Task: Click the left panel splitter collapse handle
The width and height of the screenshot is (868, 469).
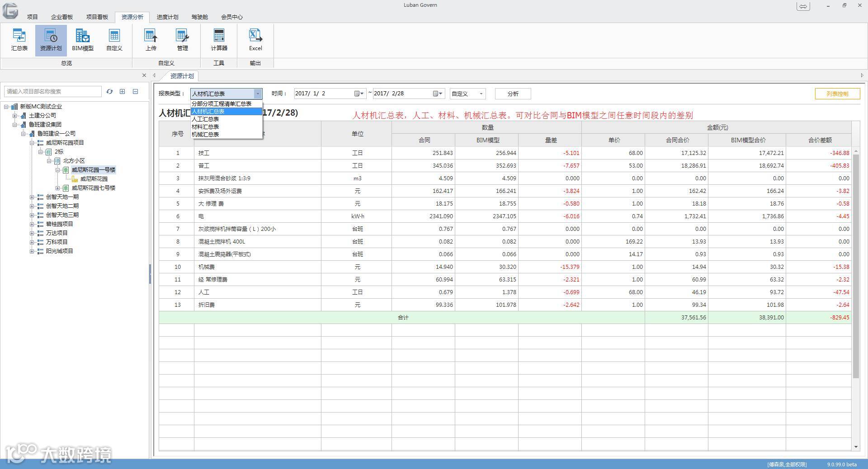Action: pos(150,274)
